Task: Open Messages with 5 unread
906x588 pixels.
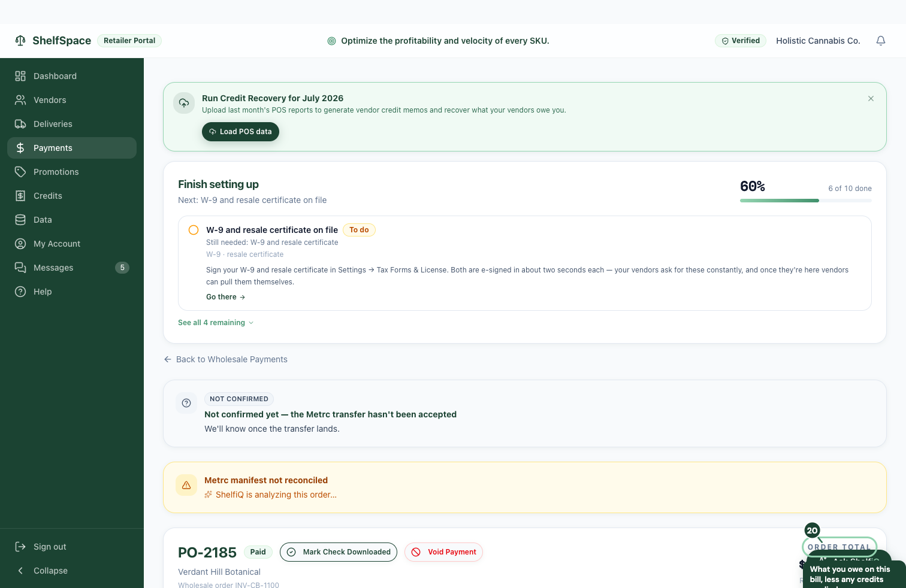Action: click(x=72, y=268)
